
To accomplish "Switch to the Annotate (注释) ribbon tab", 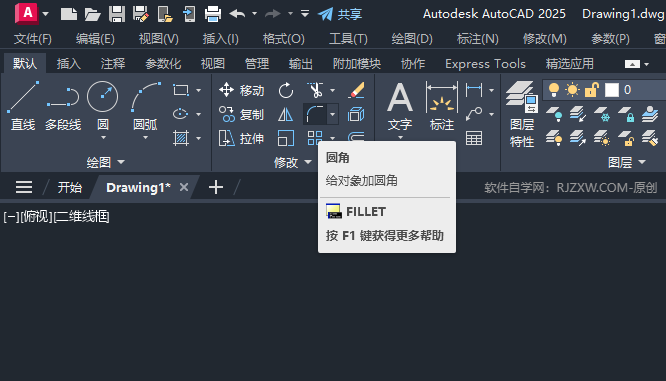I will (113, 64).
